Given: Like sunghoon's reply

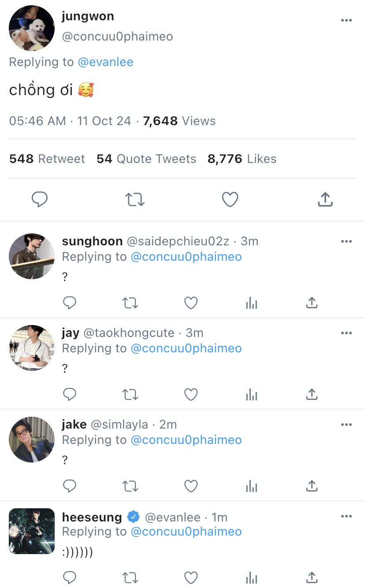Looking at the screenshot, I should click(190, 303).
